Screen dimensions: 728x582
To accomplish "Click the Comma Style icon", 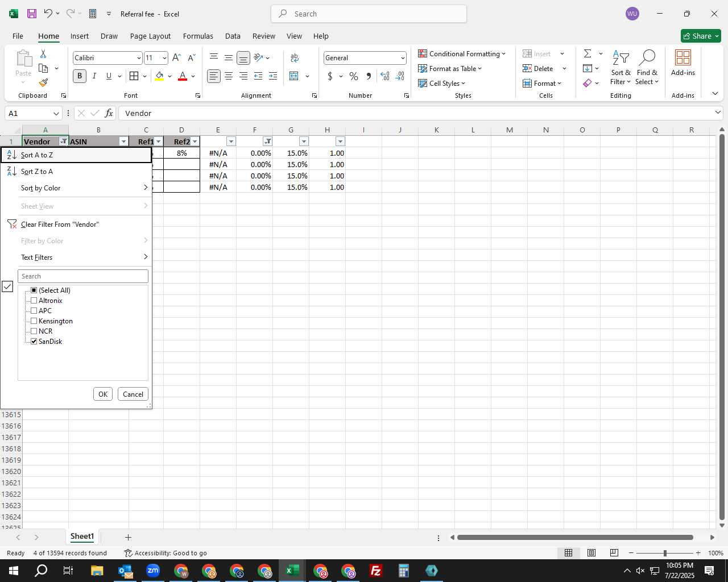I will [369, 76].
